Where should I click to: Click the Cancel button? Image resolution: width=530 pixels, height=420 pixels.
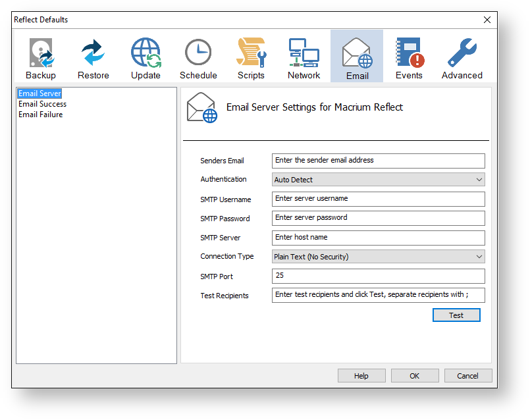tap(468, 376)
